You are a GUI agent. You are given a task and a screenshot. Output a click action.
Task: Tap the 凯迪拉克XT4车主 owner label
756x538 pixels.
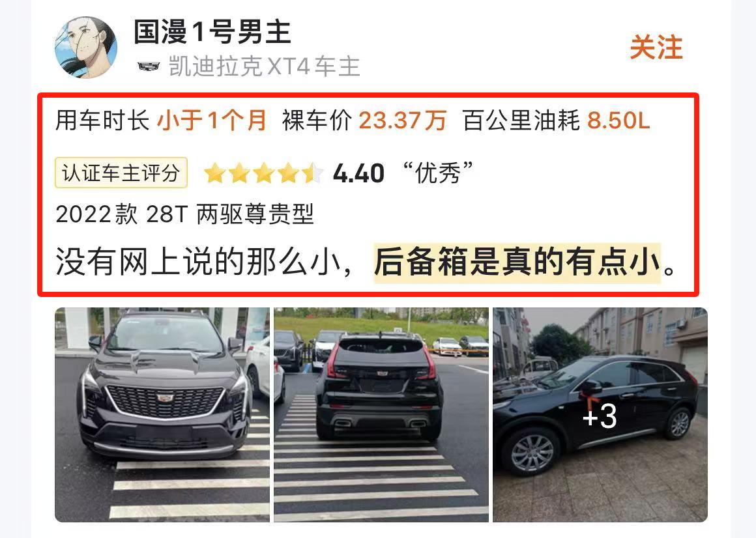[x=264, y=66]
